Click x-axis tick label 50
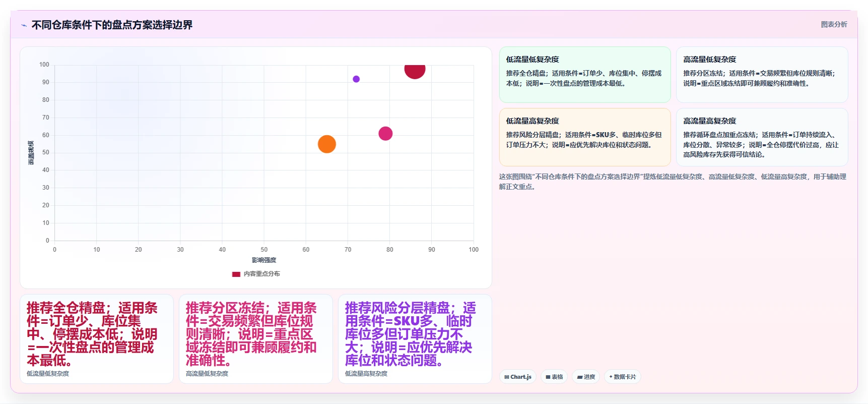Screen dimensions: 868x404 pos(264,250)
